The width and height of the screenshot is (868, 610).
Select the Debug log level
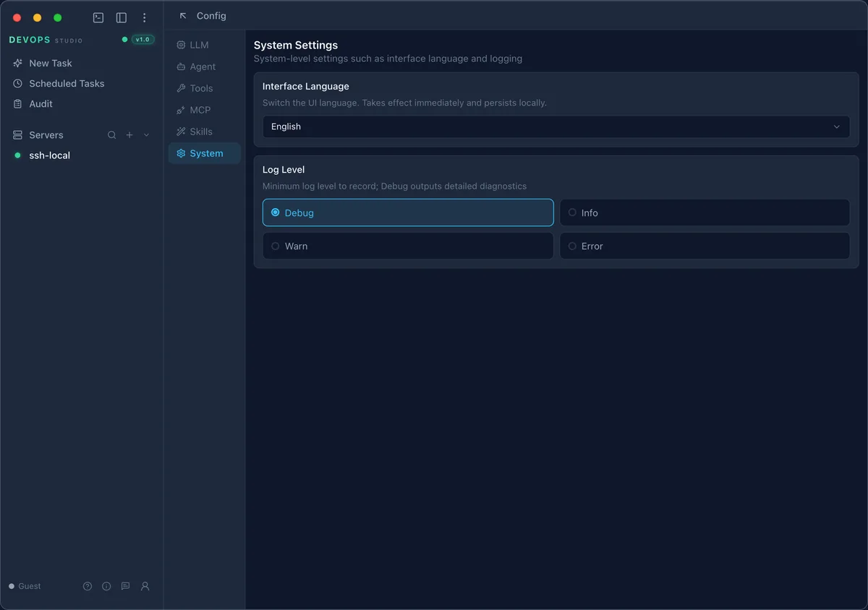408,212
